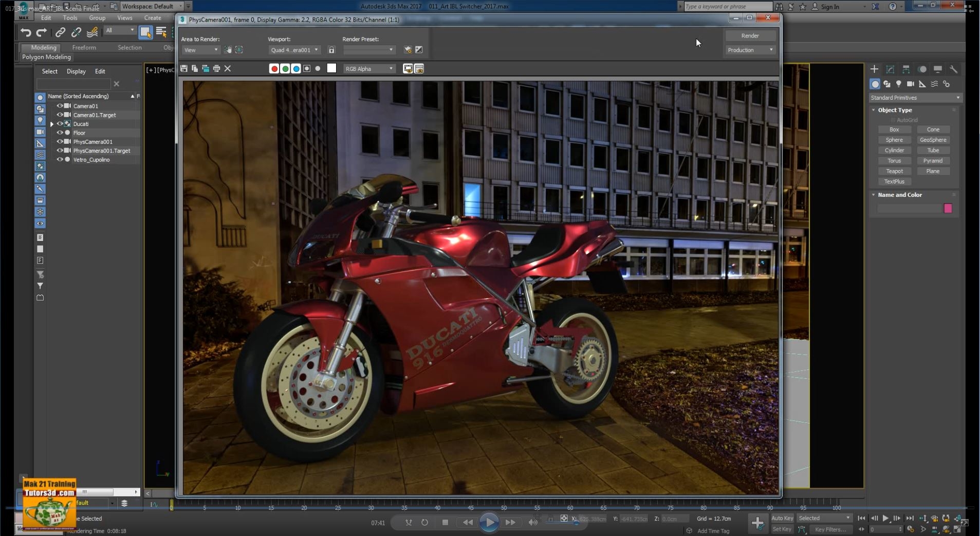Screen dimensions: 980x536
Task: Click the Redo arrow in main toolbar
Action: 42,32
